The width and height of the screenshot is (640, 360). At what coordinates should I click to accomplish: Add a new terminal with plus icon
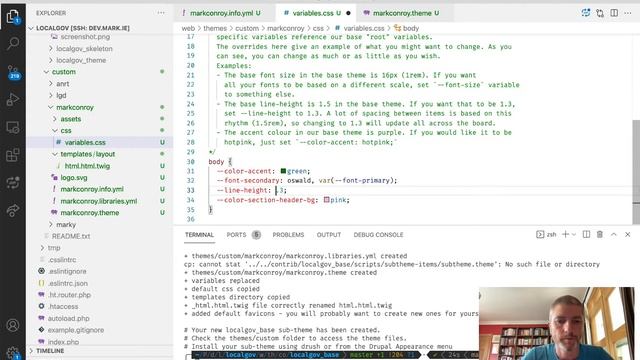(565, 234)
